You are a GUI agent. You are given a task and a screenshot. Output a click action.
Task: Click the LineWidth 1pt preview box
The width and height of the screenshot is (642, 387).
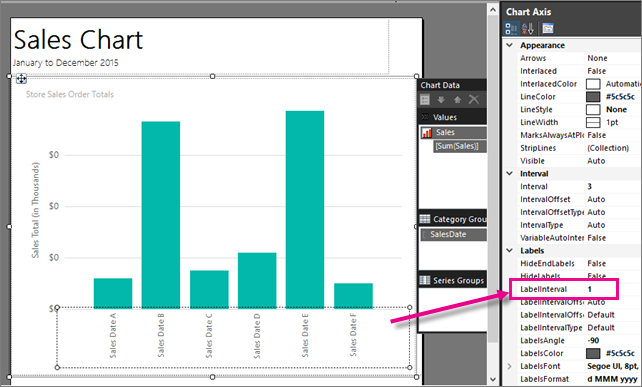click(x=593, y=122)
